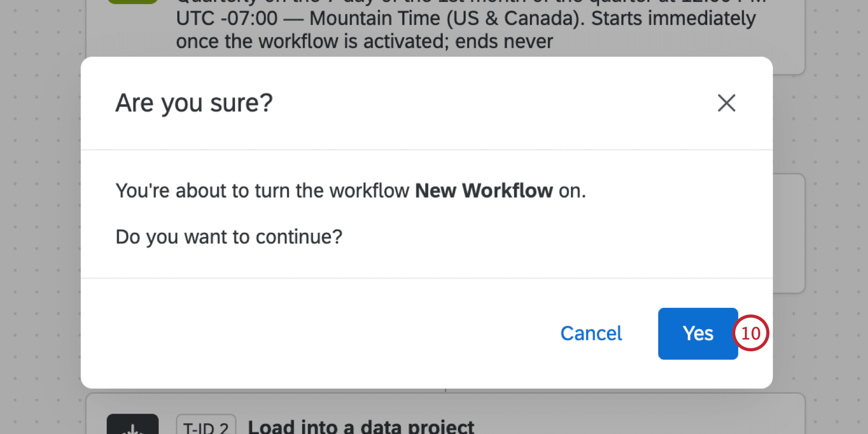868x434 pixels.
Task: Click the bold New Workflow text
Action: [483, 190]
